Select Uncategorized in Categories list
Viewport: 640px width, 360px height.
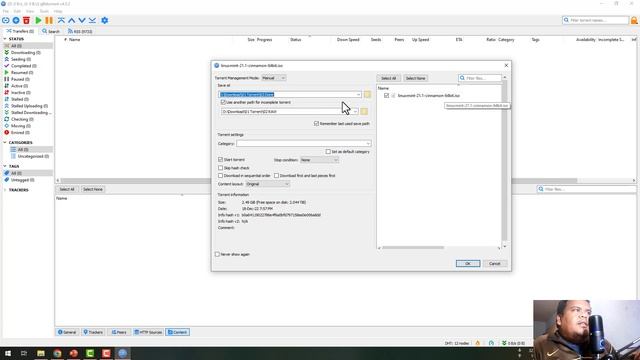tap(33, 156)
